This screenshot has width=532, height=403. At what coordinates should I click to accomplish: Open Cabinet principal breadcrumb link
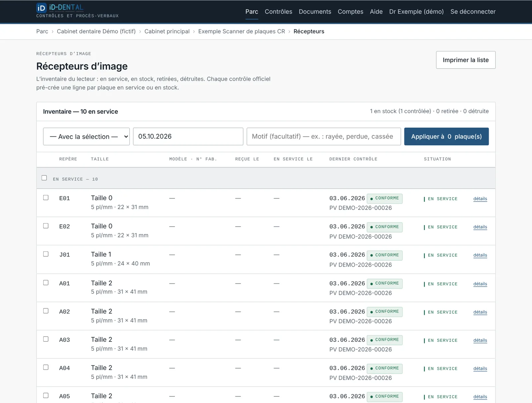(x=167, y=31)
